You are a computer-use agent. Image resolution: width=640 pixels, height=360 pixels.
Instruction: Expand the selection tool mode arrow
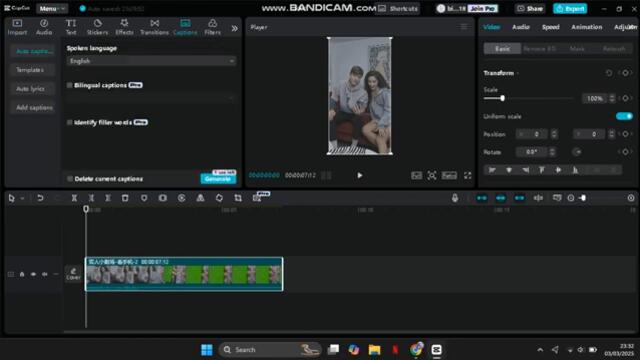click(22, 198)
